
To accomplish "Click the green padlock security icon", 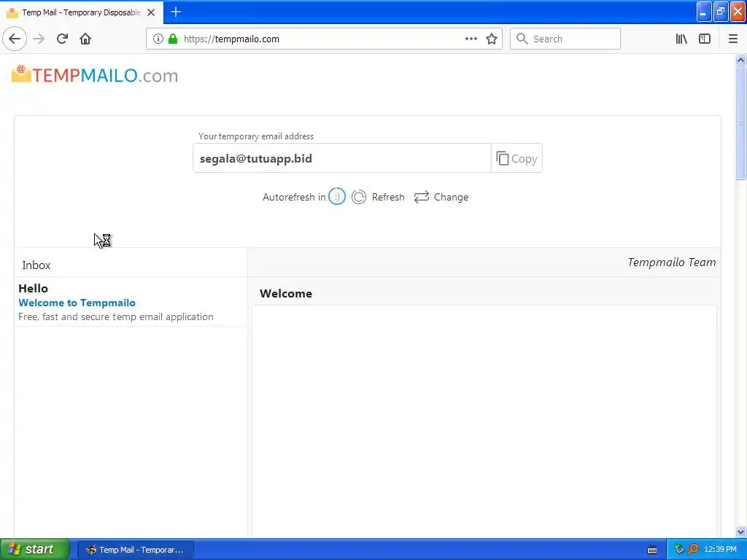I will [x=173, y=39].
